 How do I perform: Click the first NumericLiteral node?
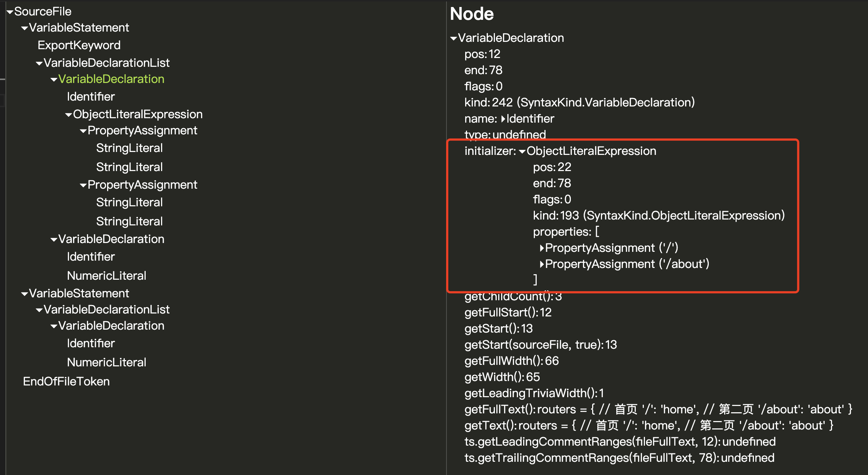click(x=106, y=276)
